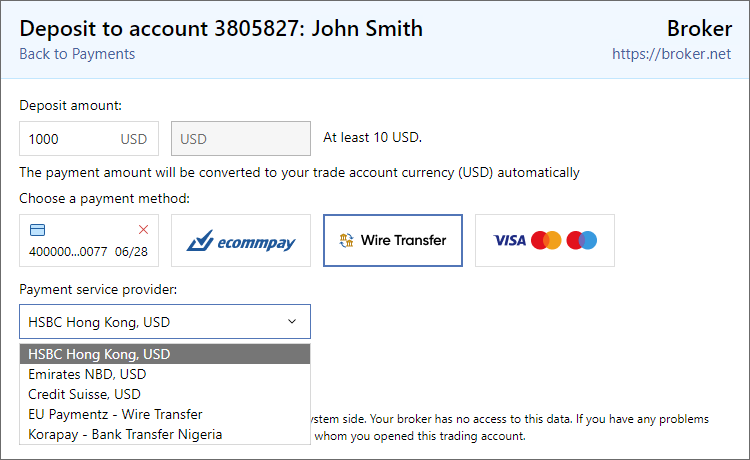Open HSBC Hong Kong, USD combo box
750x460 pixels.
(x=165, y=322)
